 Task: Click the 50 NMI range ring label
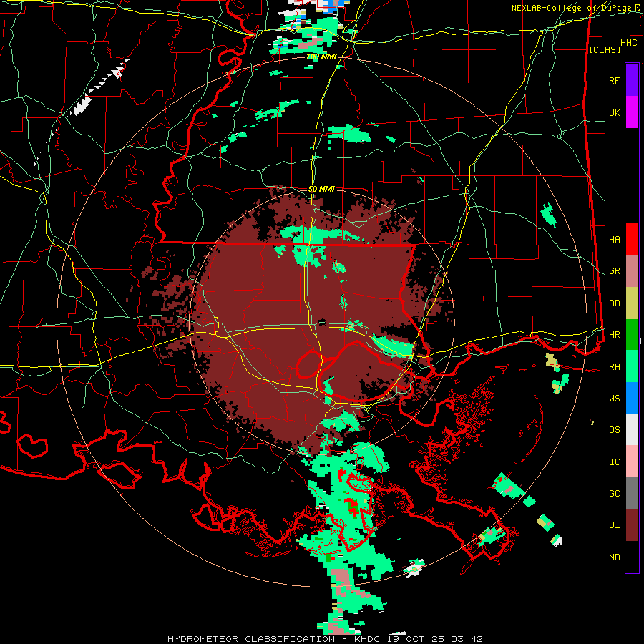point(321,189)
